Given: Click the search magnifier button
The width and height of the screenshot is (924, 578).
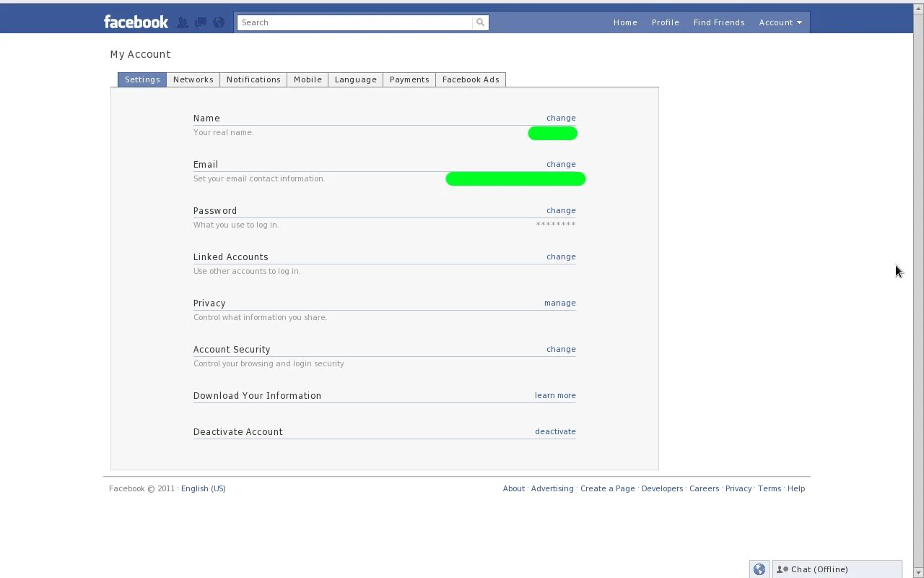Looking at the screenshot, I should (480, 22).
